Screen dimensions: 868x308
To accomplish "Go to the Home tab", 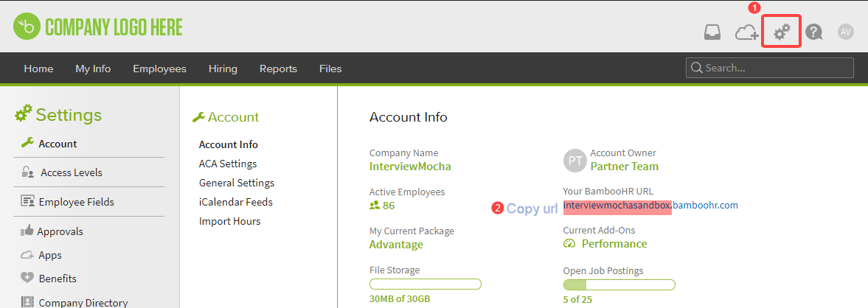I will pyautogui.click(x=39, y=69).
